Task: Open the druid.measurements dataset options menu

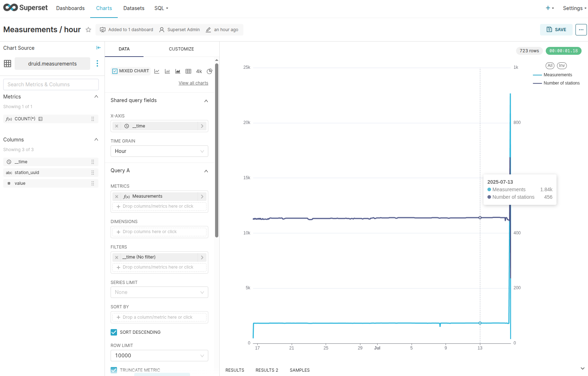Action: click(x=97, y=63)
